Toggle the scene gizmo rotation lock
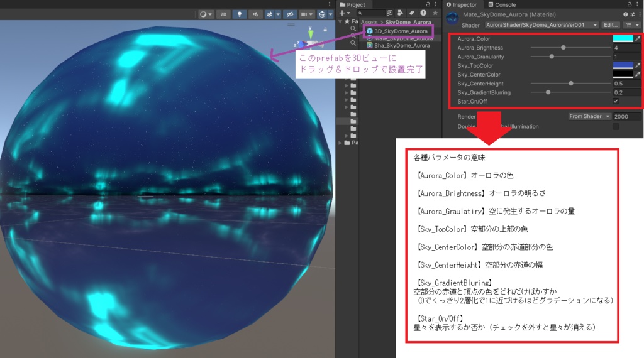Image resolution: width=644 pixels, height=358 pixels. 325,30
